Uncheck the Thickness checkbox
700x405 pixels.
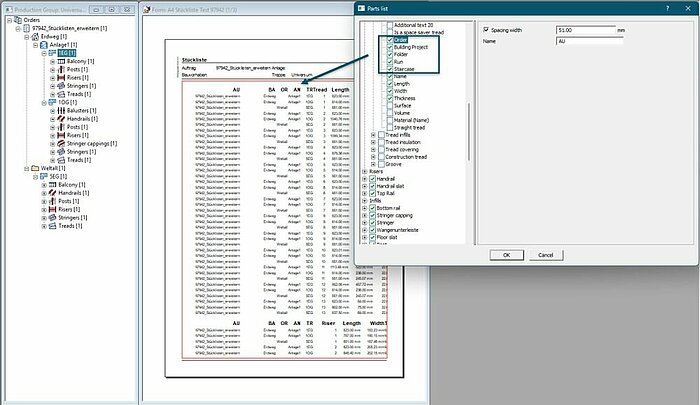point(390,98)
